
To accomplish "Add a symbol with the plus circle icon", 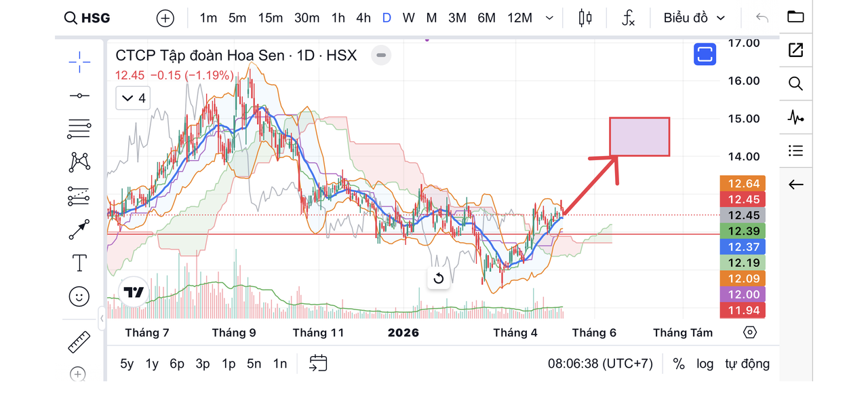I will (x=165, y=18).
